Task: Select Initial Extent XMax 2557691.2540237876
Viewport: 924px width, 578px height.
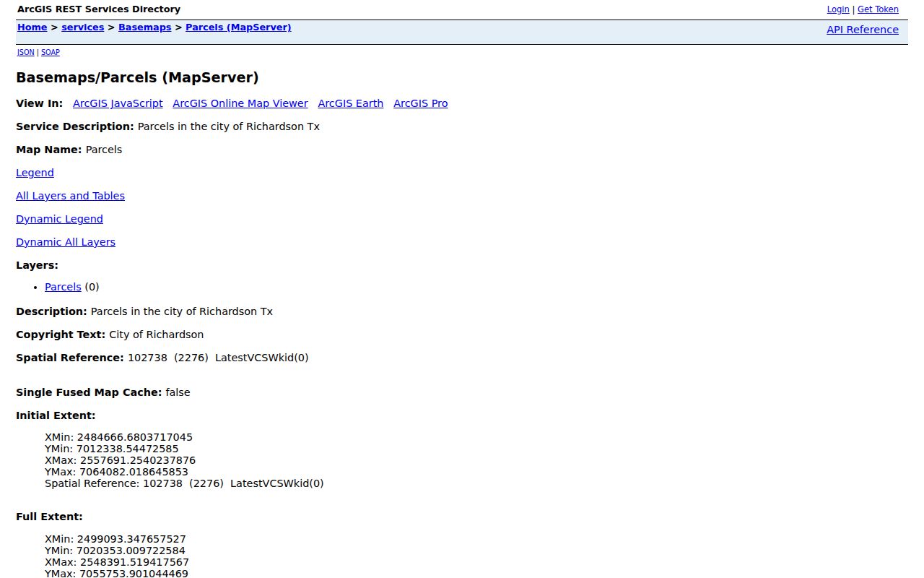Action: pyautogui.click(x=120, y=460)
